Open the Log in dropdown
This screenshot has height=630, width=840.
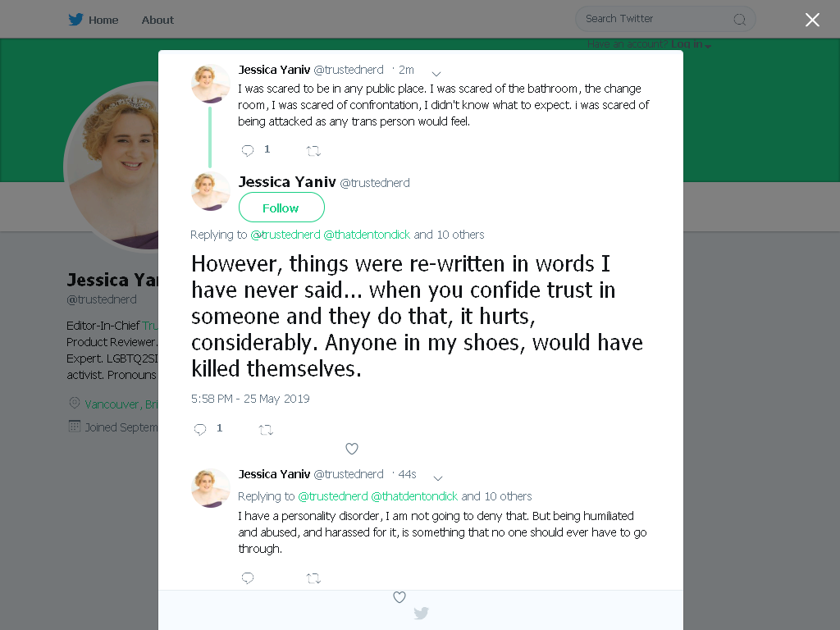(691, 44)
